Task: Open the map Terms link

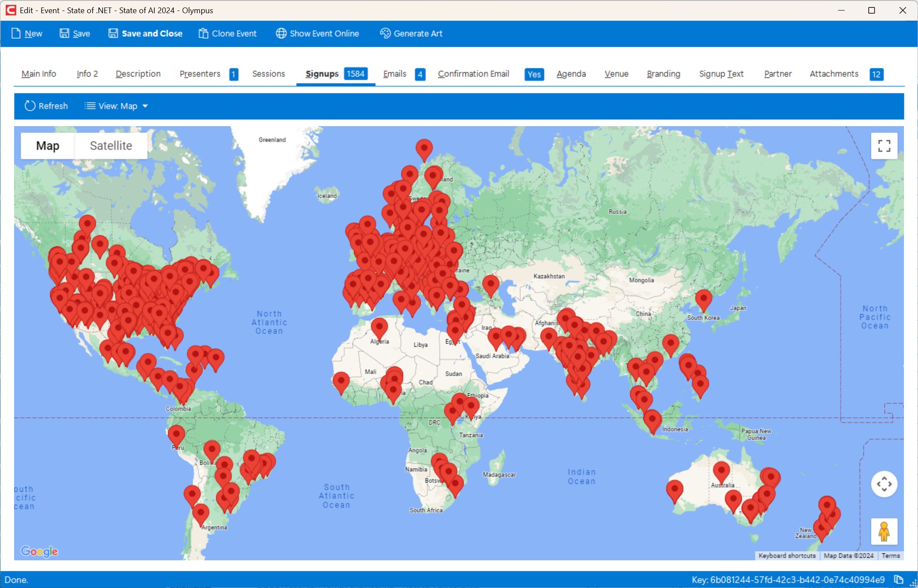Action: [x=890, y=555]
